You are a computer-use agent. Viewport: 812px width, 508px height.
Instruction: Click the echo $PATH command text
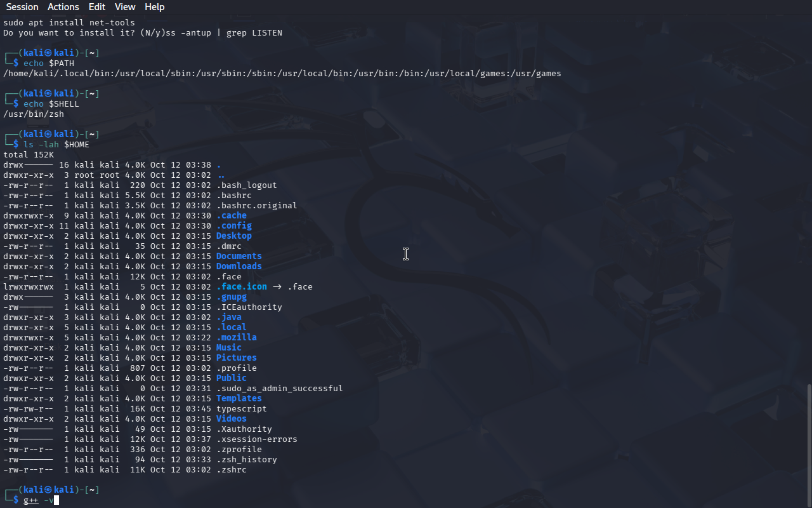coord(48,63)
